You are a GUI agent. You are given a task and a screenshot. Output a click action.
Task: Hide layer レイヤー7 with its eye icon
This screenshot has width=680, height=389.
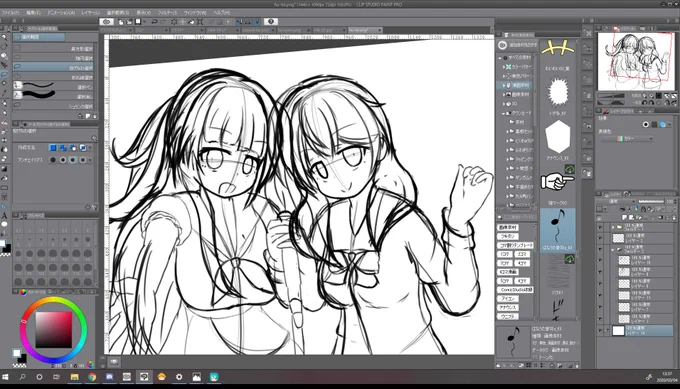coord(600,307)
